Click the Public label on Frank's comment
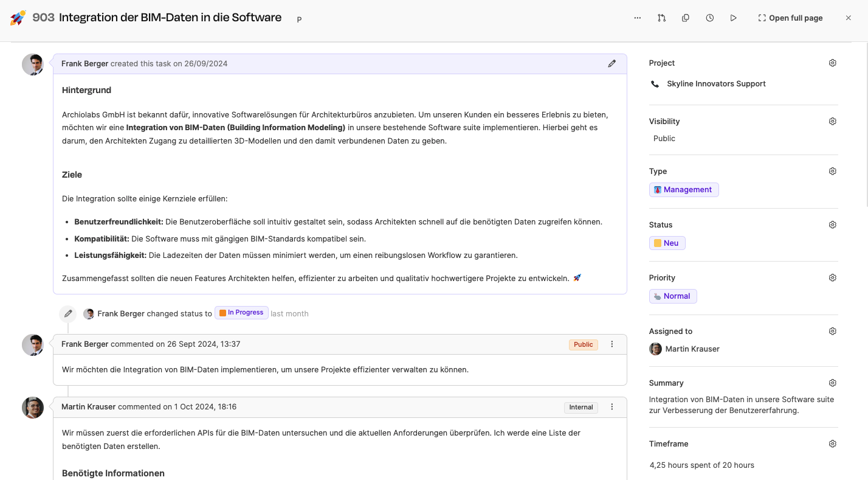Viewport: 868px width, 480px height. pos(584,344)
